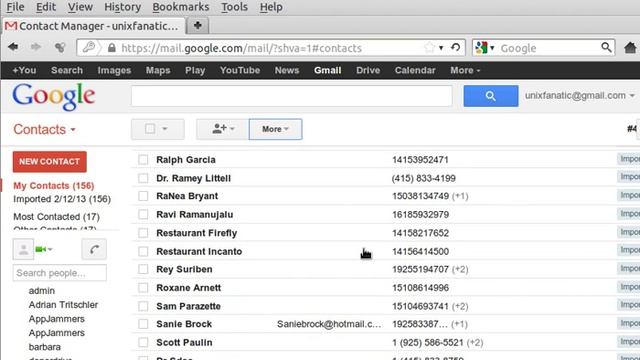Open chat contact admin
The height and width of the screenshot is (360, 640).
(42, 291)
